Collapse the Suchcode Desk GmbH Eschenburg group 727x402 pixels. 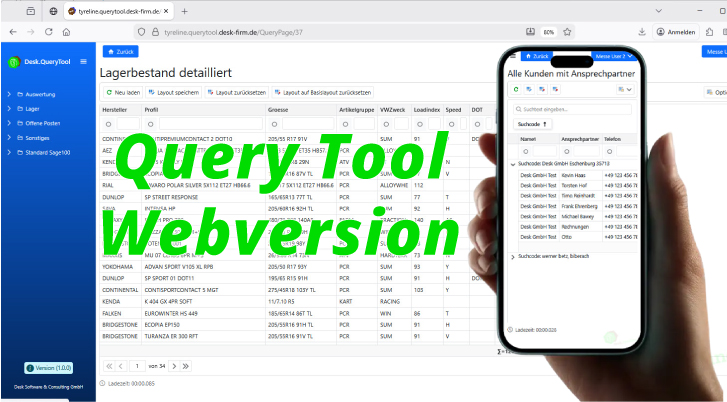[x=513, y=164]
